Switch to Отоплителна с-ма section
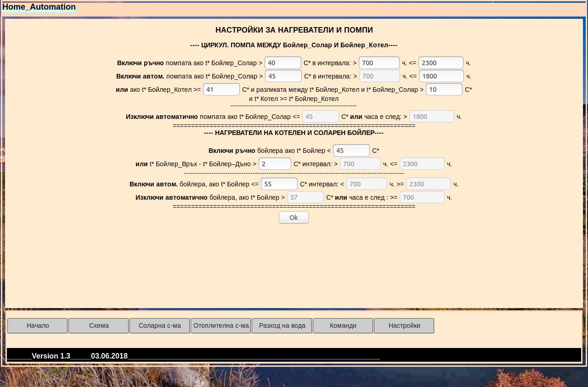This screenshot has height=387, width=588. click(221, 325)
